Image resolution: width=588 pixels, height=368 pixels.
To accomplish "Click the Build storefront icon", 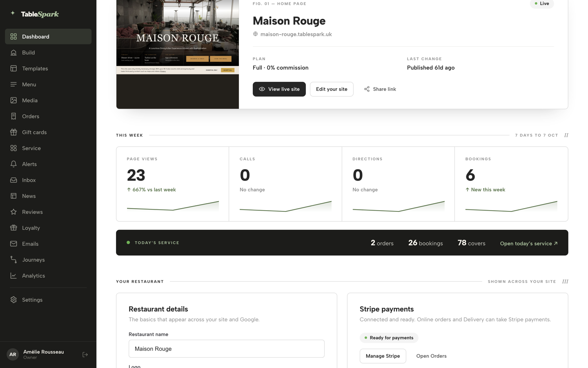I will 13,53.
